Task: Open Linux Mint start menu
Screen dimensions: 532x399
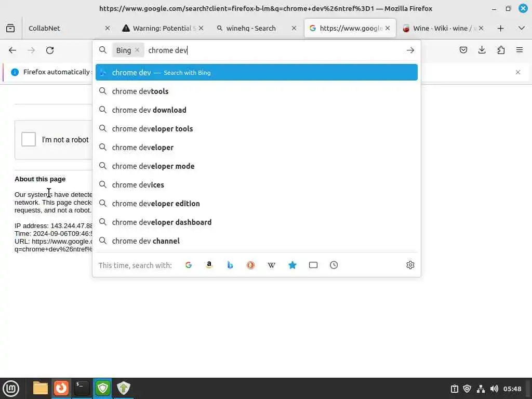Action: point(11,388)
